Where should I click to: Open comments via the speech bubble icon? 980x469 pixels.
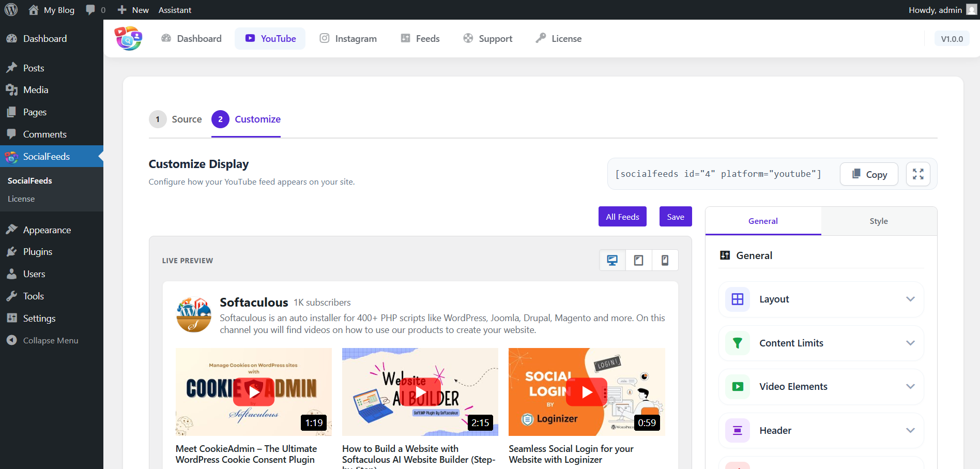[x=91, y=9]
